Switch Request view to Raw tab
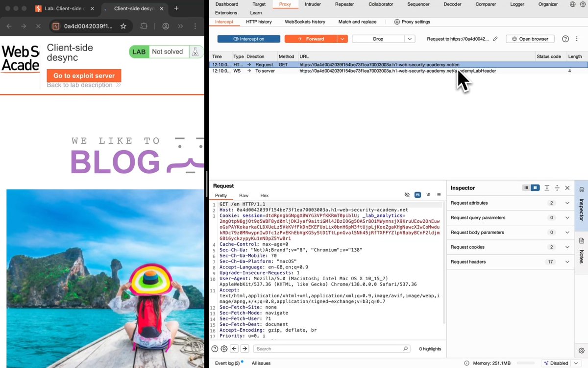 click(x=244, y=195)
